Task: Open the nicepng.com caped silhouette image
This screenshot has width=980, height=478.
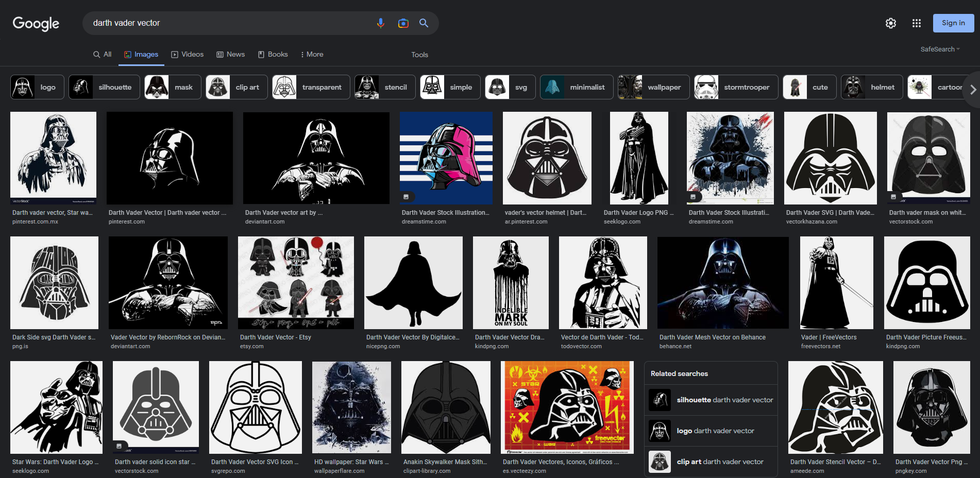Action: click(413, 283)
